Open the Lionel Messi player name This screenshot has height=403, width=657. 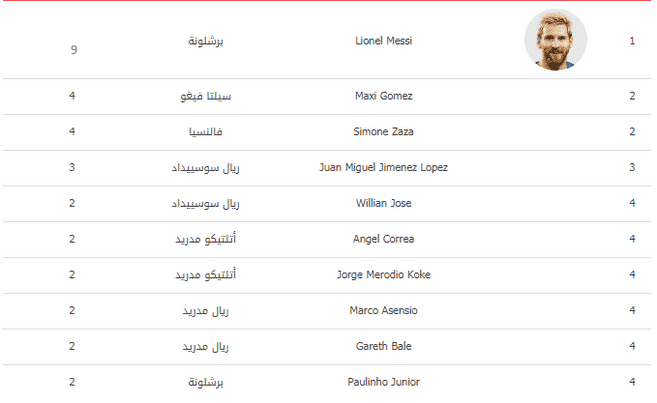[383, 41]
